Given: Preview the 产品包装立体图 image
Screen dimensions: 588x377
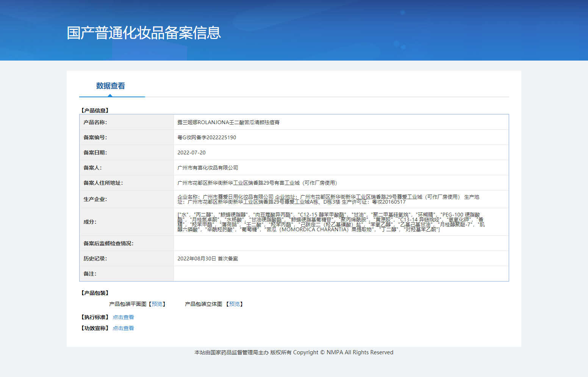Looking at the screenshot, I should tap(235, 304).
